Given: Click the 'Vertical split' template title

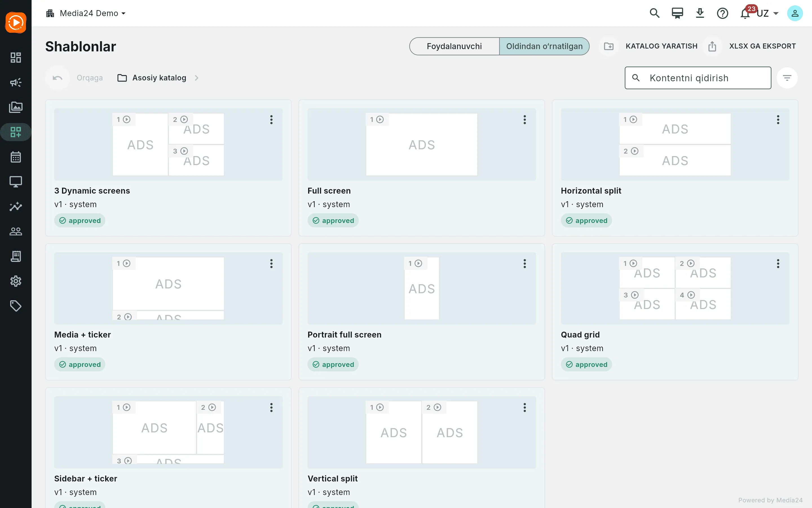Looking at the screenshot, I should coord(332,478).
